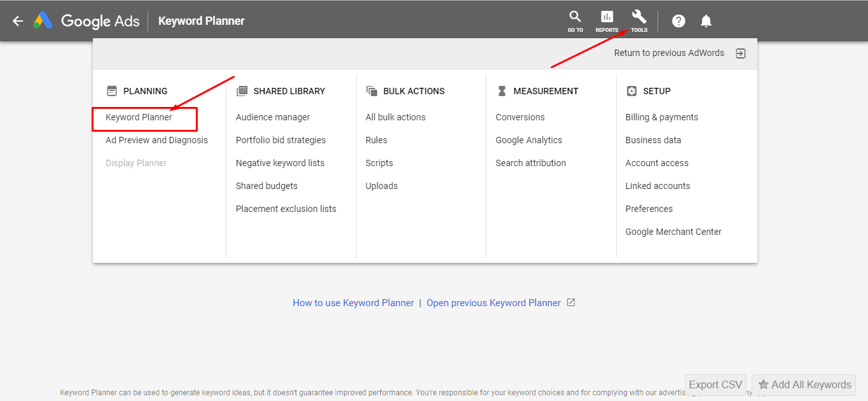
Task: Click the Bulk Actions icon
Action: click(x=372, y=91)
